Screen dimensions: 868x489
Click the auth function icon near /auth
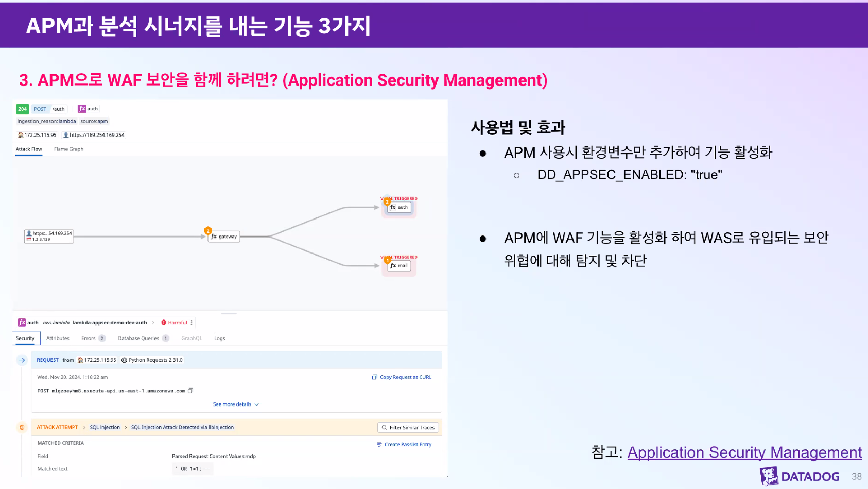(x=82, y=109)
